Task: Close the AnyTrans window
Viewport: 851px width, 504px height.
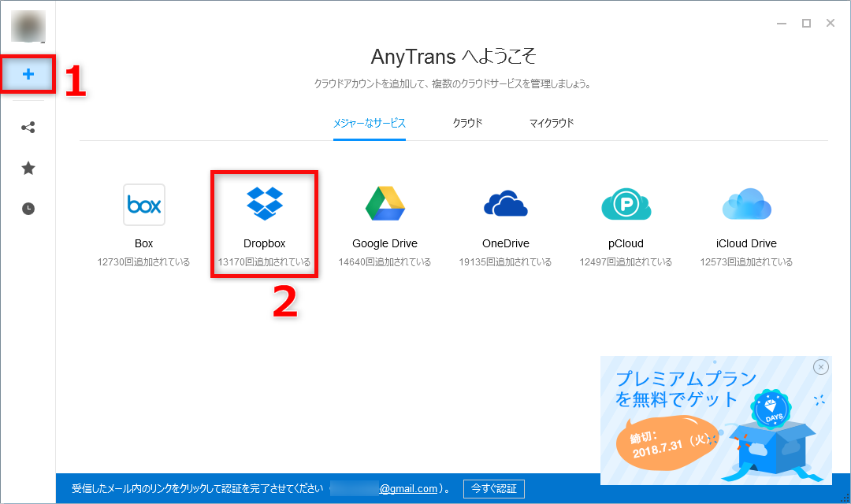Action: click(x=831, y=24)
